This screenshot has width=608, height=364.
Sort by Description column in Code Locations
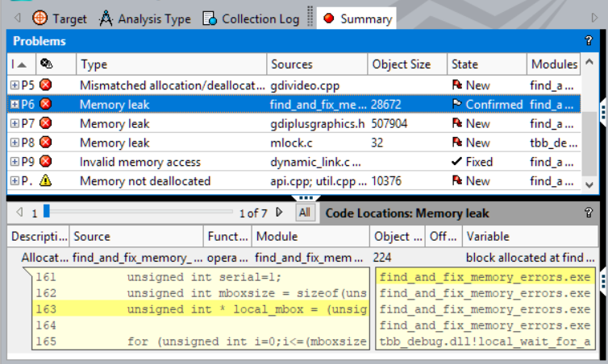point(39,236)
